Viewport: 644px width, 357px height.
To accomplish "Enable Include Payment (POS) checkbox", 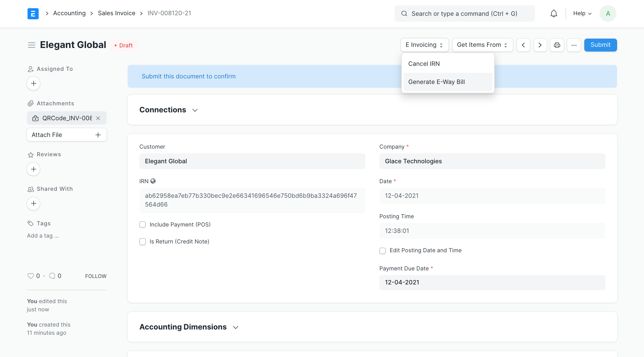I will [143, 224].
